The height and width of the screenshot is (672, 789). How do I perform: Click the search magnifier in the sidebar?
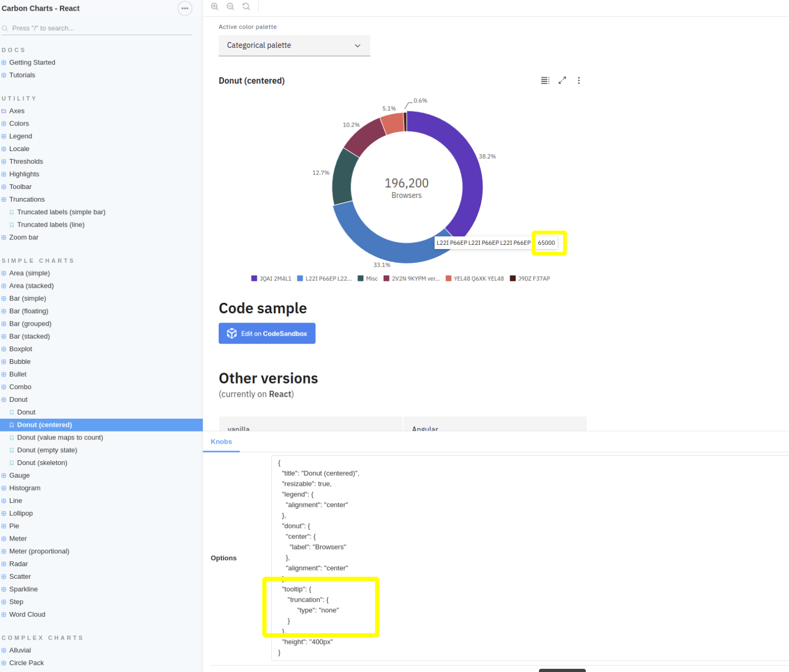(5, 28)
